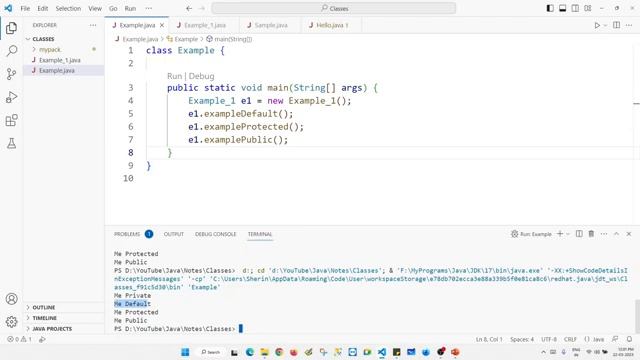Open the new terminal launch profile dropdown

pyautogui.click(x=568, y=234)
